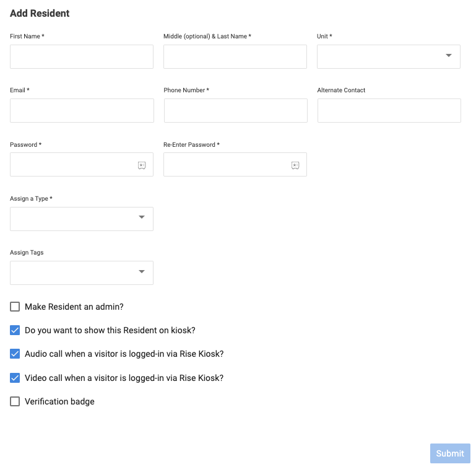Click the Unit dropdown arrow

[449, 56]
